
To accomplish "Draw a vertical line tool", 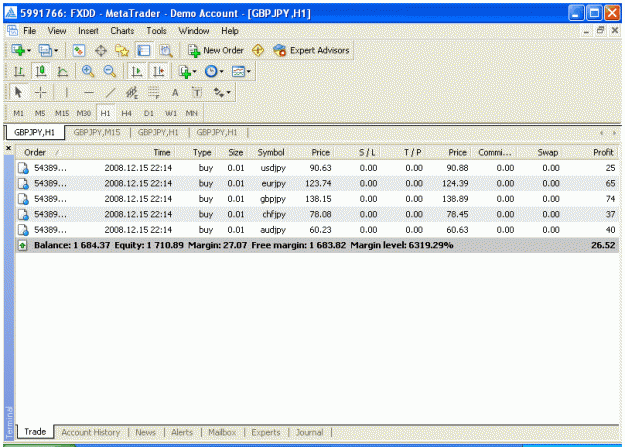I will (x=67, y=93).
